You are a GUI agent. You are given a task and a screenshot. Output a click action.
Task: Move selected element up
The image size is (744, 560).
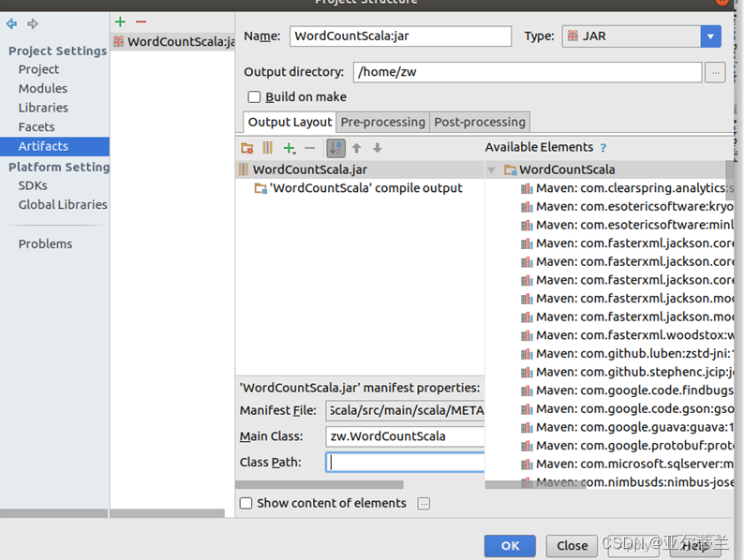click(356, 148)
